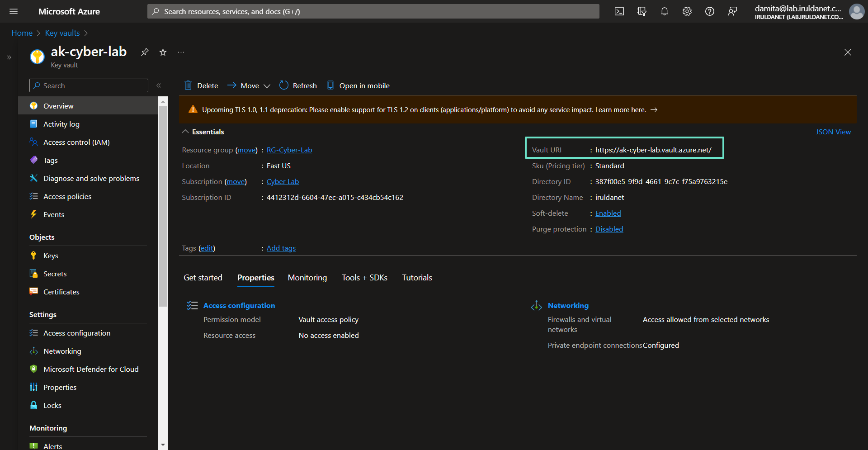Screen dimensions: 868x450
Task: Expand the far-left portal sidebar chevrons
Action: 9,57
